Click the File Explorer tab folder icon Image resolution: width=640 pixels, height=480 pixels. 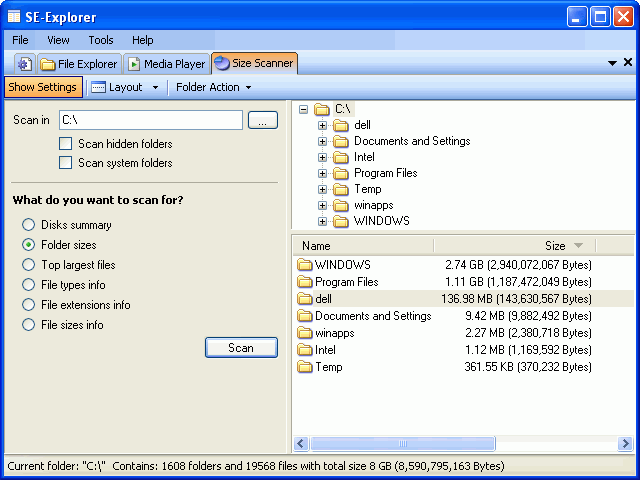48,64
